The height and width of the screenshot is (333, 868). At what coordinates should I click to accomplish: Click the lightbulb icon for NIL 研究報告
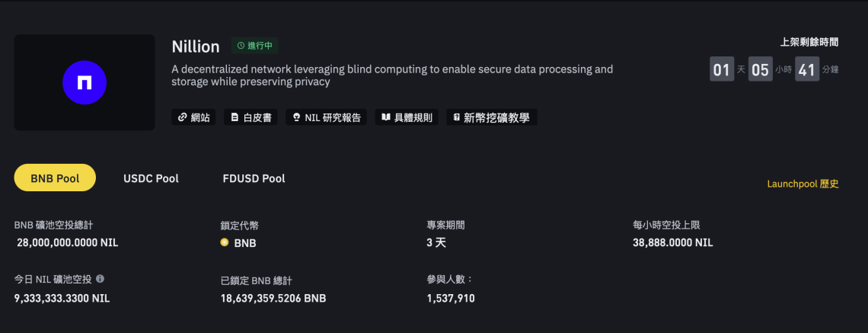tap(296, 117)
